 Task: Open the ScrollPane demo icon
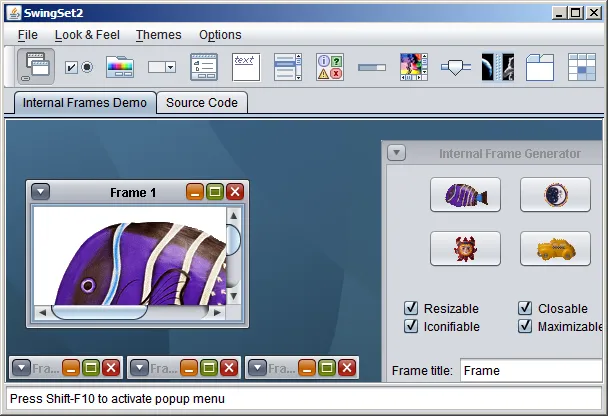pyautogui.click(x=414, y=67)
